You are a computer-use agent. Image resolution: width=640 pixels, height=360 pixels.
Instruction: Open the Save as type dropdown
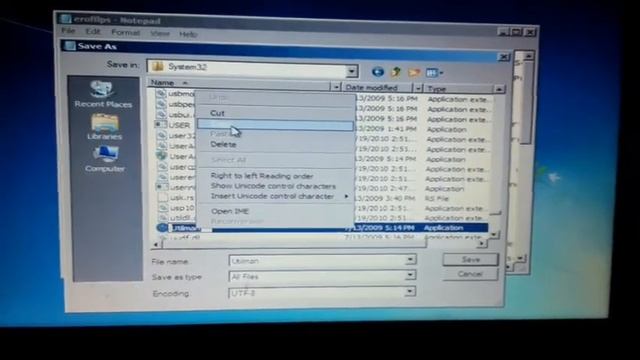[x=410, y=276]
